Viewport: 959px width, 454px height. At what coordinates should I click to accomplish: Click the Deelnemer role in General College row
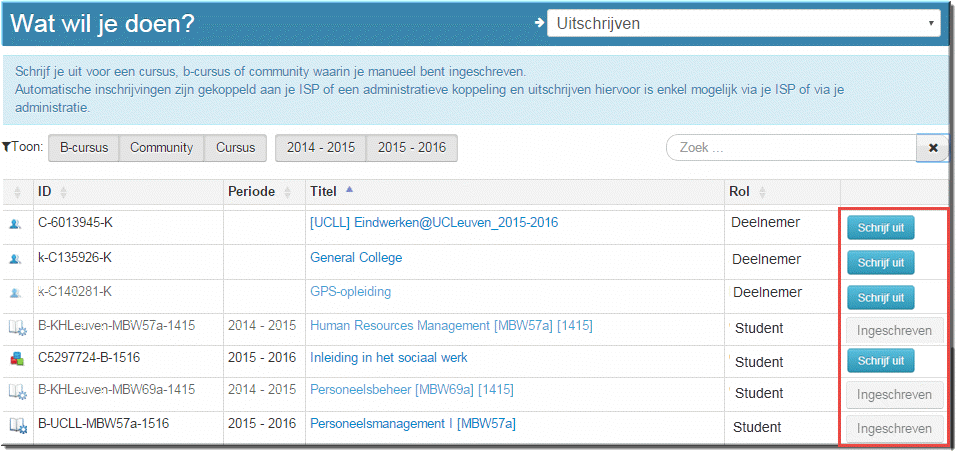coord(767,259)
